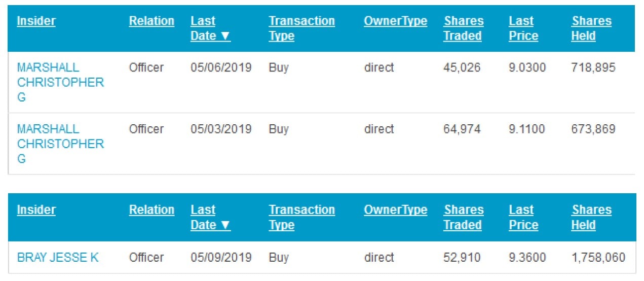Sort first table by Last Price
The image size is (644, 281).
point(523,29)
